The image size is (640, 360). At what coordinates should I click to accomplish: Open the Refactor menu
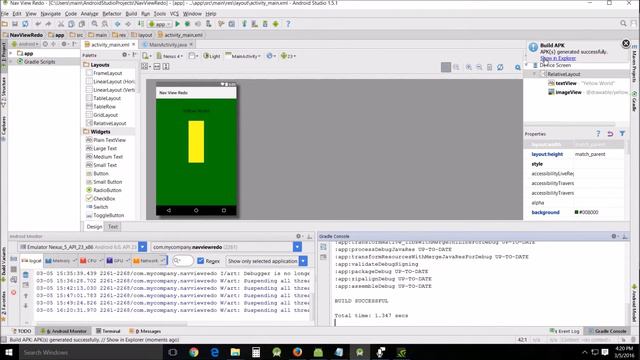tap(112, 13)
